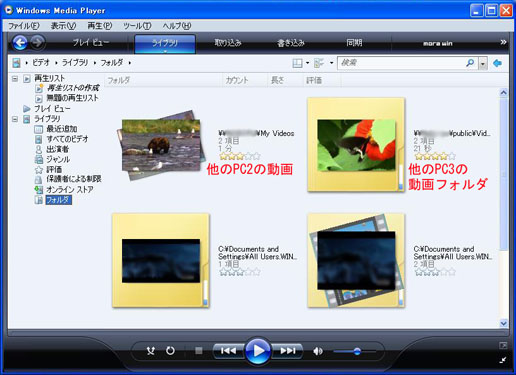Select ジャンル in the library tree

[58, 159]
